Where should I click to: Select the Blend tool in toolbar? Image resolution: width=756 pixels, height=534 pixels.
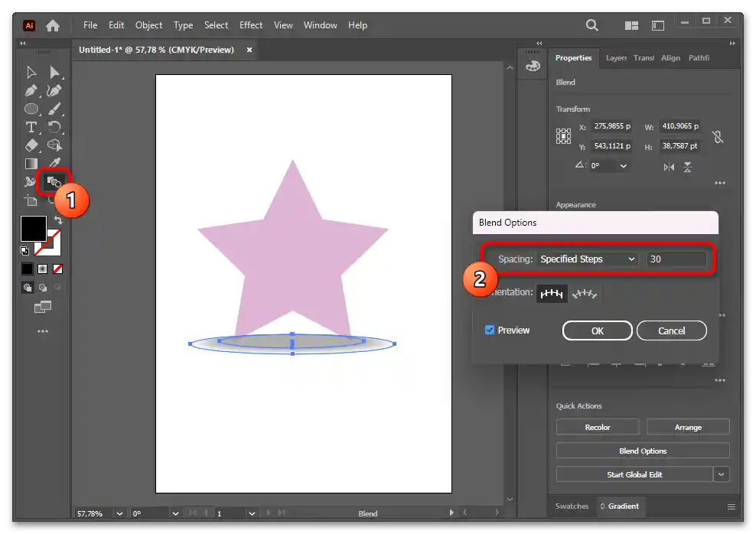pyautogui.click(x=54, y=182)
